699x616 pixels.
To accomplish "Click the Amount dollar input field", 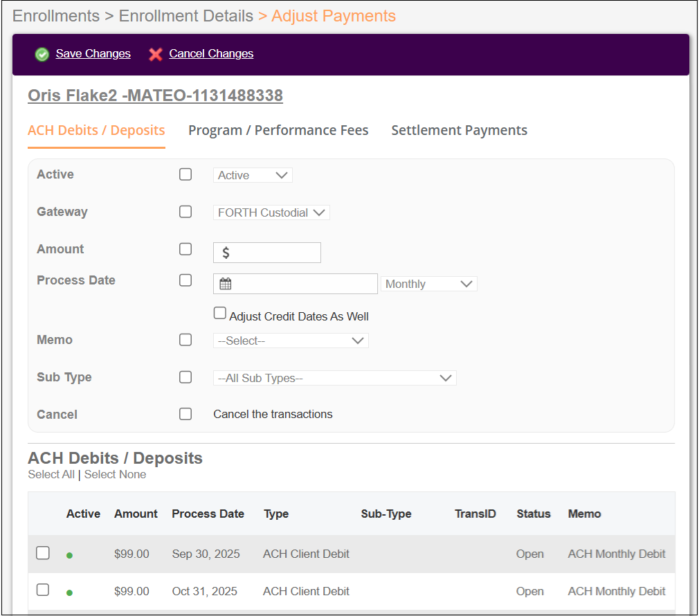I will pyautogui.click(x=267, y=253).
